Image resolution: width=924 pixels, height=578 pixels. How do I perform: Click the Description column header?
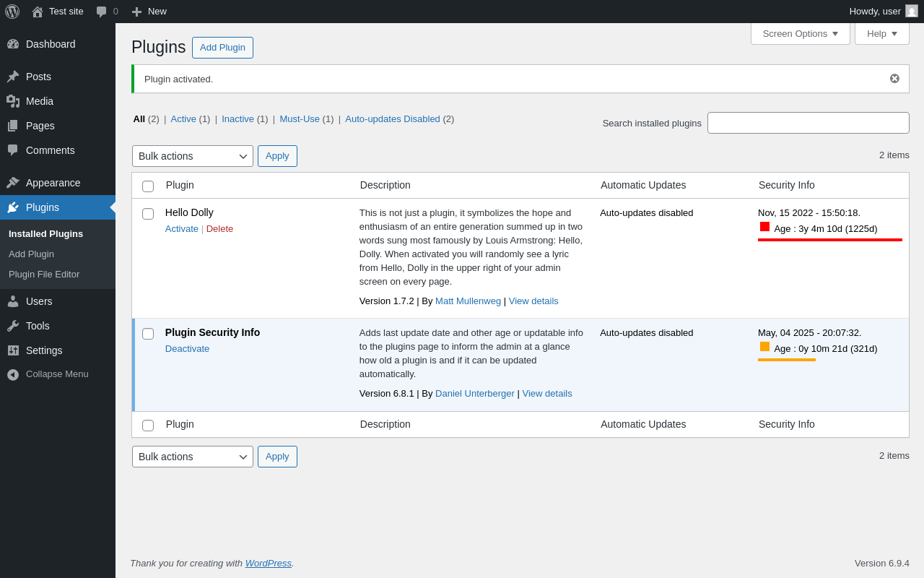[x=385, y=185]
